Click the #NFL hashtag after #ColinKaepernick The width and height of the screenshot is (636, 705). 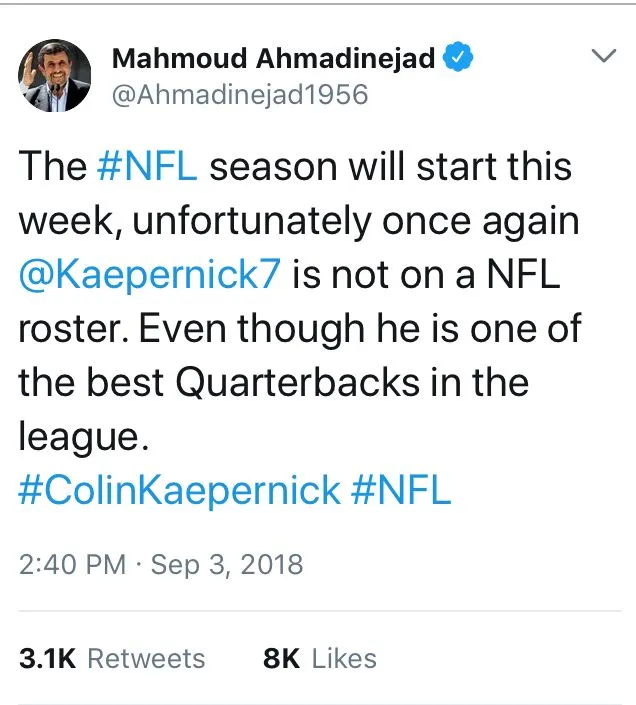[404, 490]
